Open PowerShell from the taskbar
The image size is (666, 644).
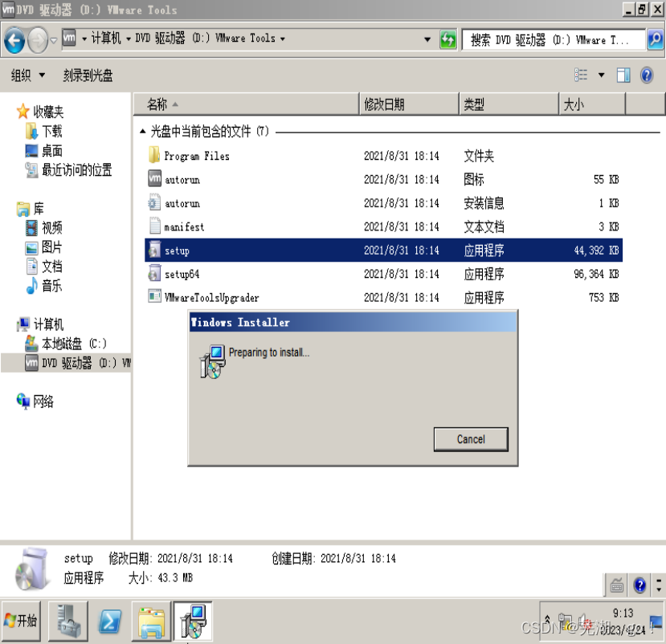coord(110,621)
